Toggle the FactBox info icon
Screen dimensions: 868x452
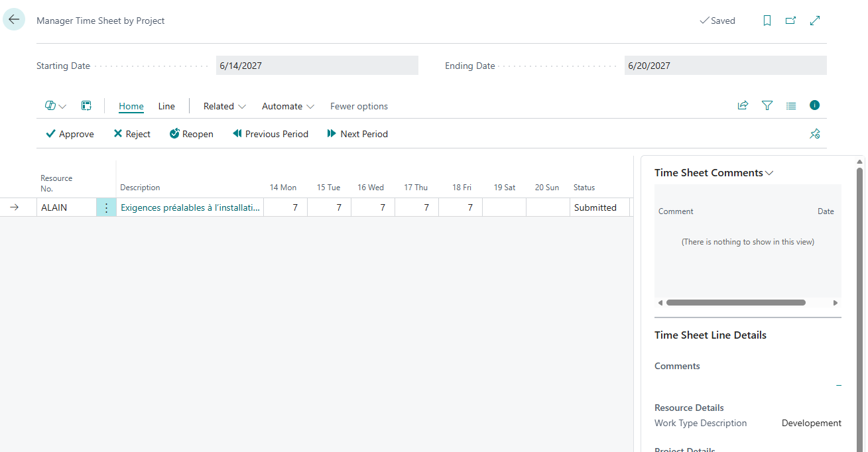815,105
